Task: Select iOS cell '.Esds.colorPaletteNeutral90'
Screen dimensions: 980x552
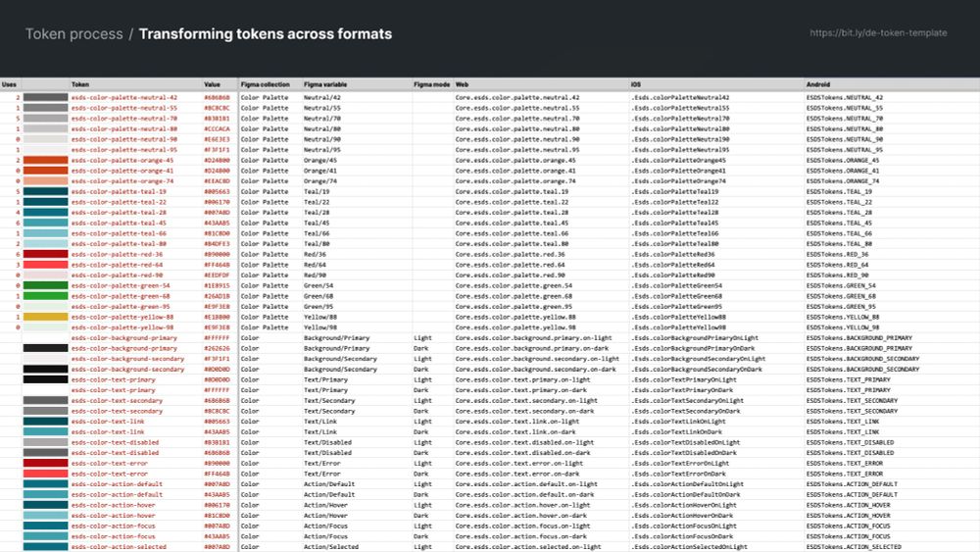Action: click(681, 139)
